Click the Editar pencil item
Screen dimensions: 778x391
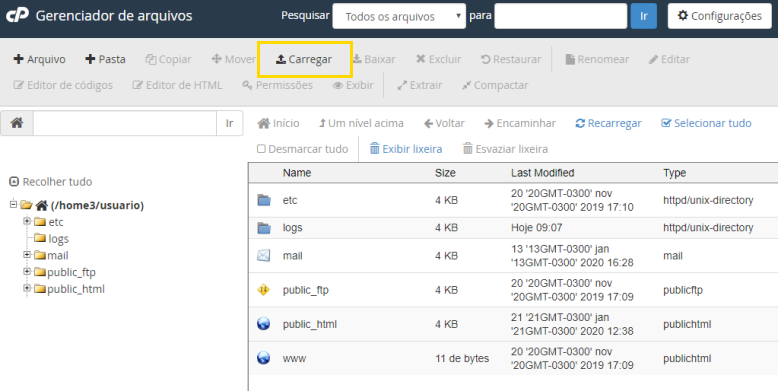click(x=669, y=59)
